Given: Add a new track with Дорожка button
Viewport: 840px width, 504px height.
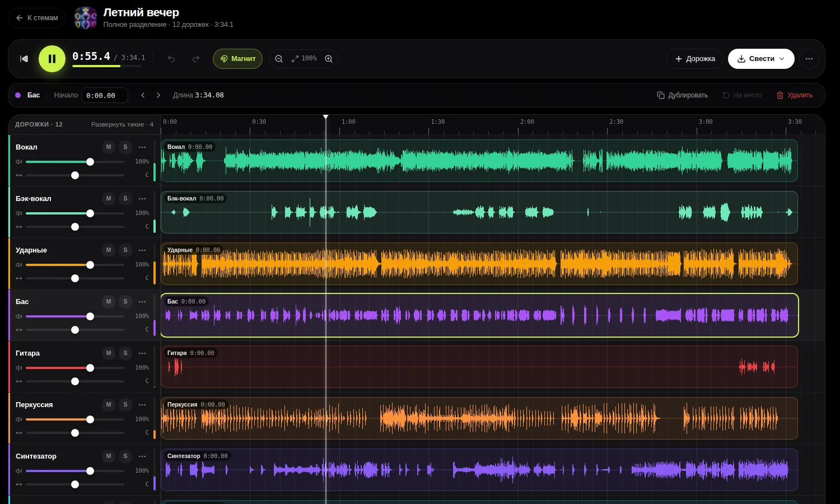Looking at the screenshot, I should point(695,59).
